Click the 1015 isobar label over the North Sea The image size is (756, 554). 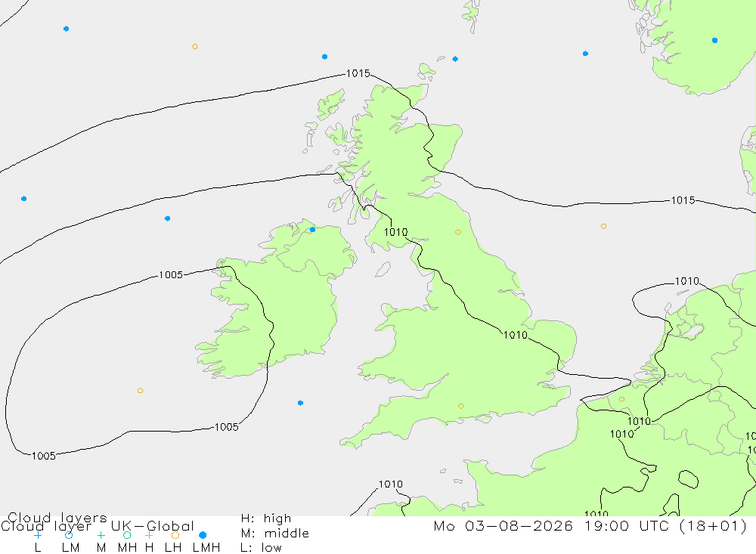pos(683,200)
